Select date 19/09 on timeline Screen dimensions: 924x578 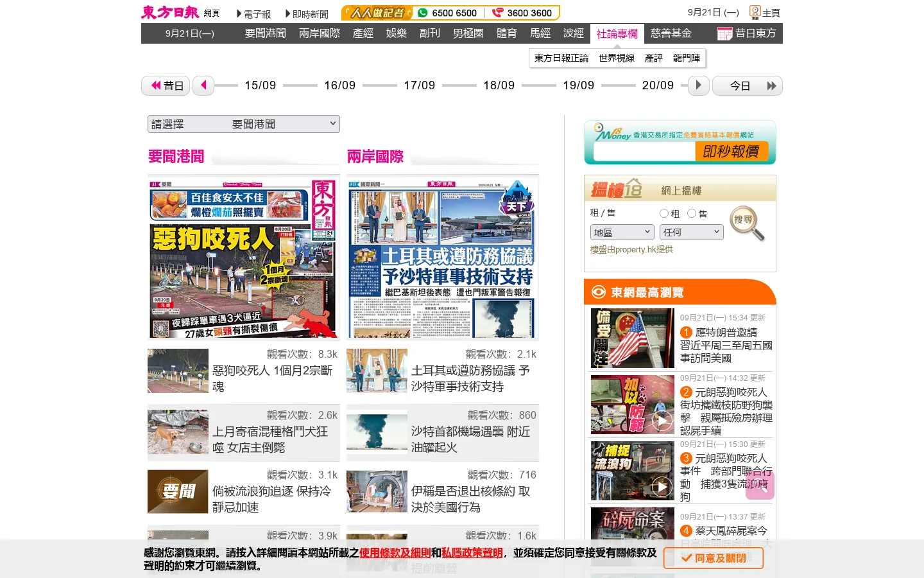[x=579, y=85]
